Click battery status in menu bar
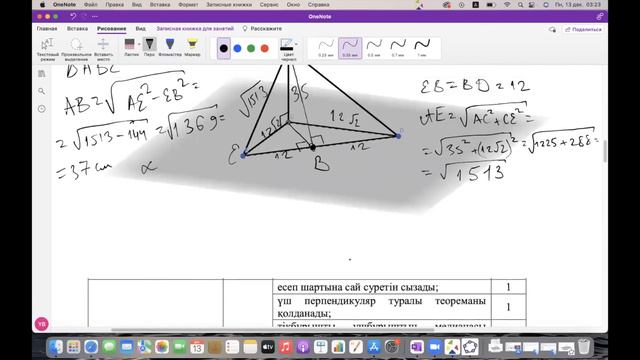 pyautogui.click(x=491, y=4)
